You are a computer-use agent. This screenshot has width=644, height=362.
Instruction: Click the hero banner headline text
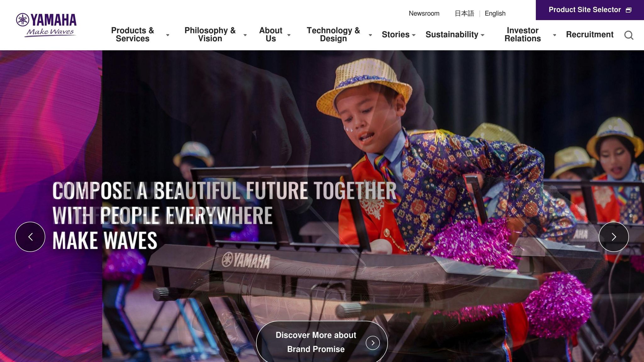coord(224,216)
